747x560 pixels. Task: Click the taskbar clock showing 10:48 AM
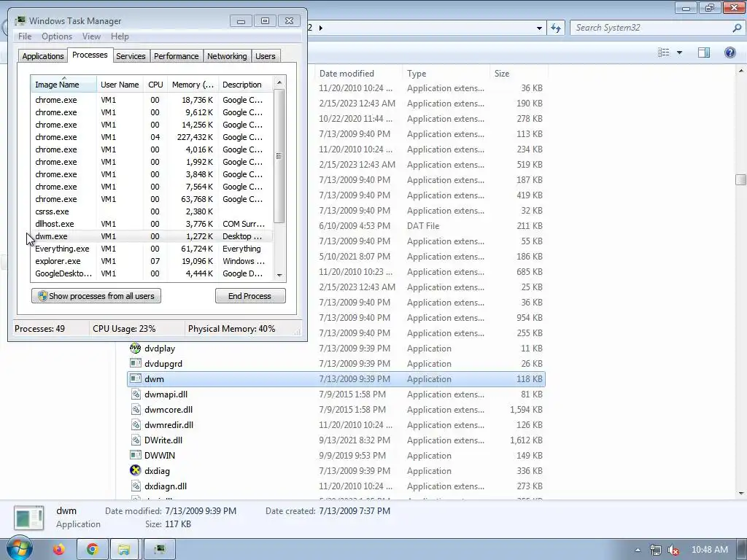coord(709,550)
